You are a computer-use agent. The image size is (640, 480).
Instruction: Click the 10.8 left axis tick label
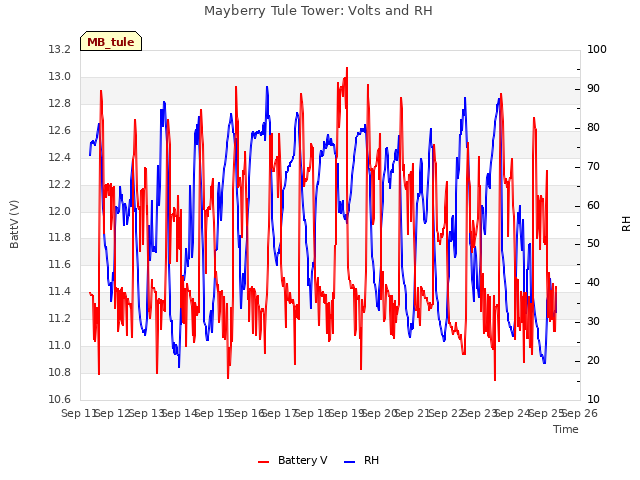pyautogui.click(x=60, y=372)
